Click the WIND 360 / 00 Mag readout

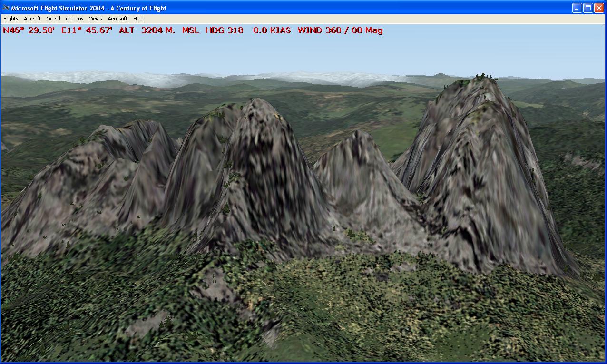[340, 30]
